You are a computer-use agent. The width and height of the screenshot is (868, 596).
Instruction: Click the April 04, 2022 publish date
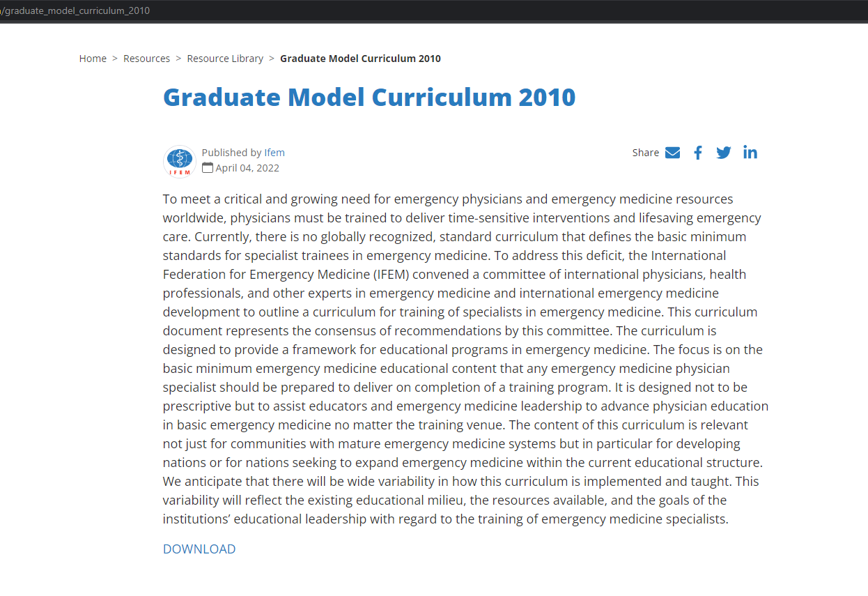pyautogui.click(x=247, y=168)
